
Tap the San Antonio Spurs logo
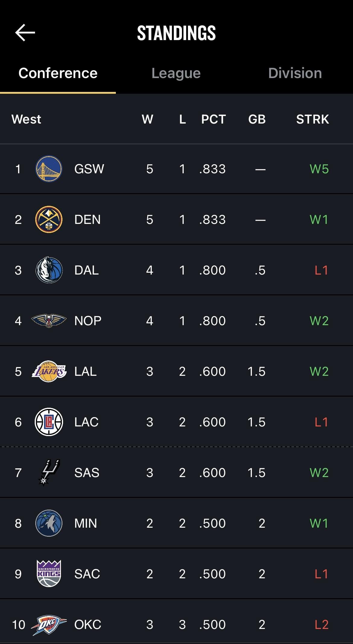click(x=49, y=473)
